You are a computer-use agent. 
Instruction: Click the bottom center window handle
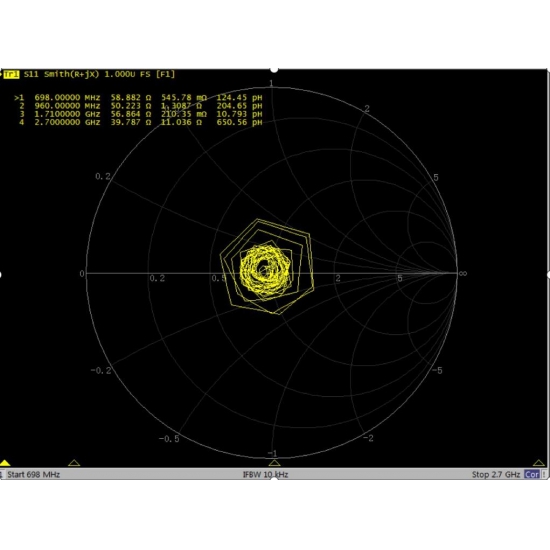pos(274,478)
